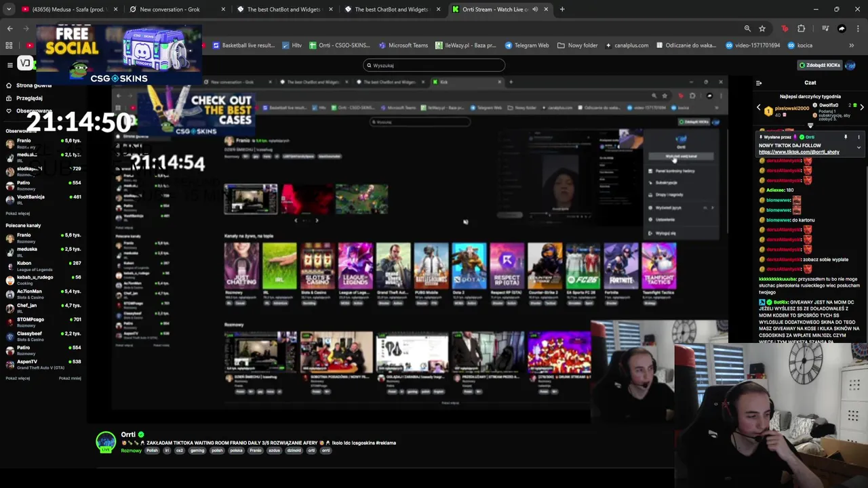Show more bookmarks with the double chevron
Viewport: 868px width, 488px height.
(x=852, y=45)
